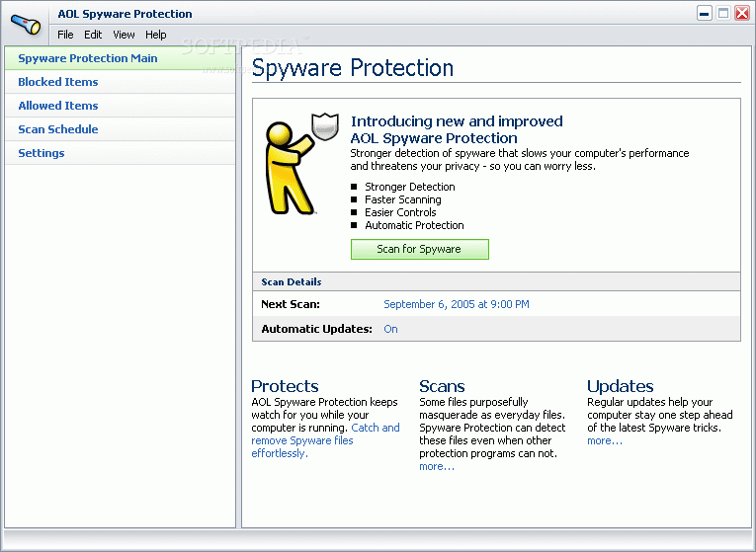Click the Automatic Updates On link
This screenshot has height=552, width=756.
390,329
